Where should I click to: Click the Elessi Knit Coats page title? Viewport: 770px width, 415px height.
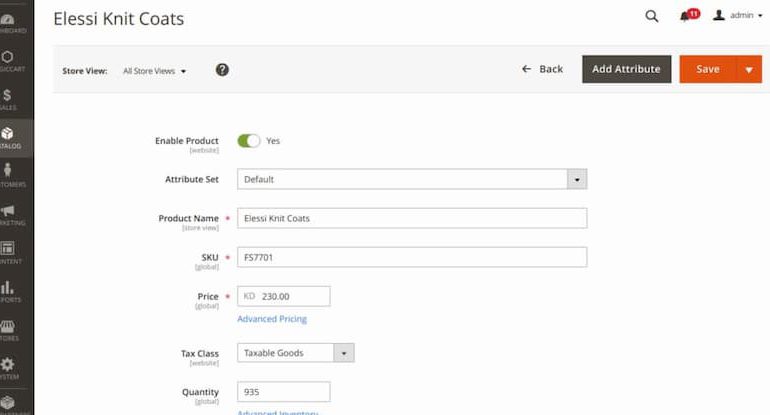click(x=119, y=19)
